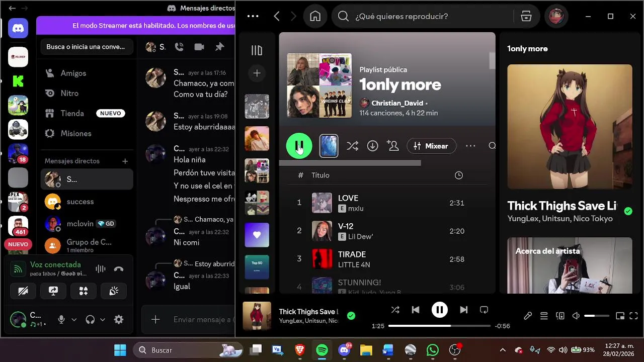Toggle repeat in player bar
Viewport: 644px width, 362px height.
[484, 310]
